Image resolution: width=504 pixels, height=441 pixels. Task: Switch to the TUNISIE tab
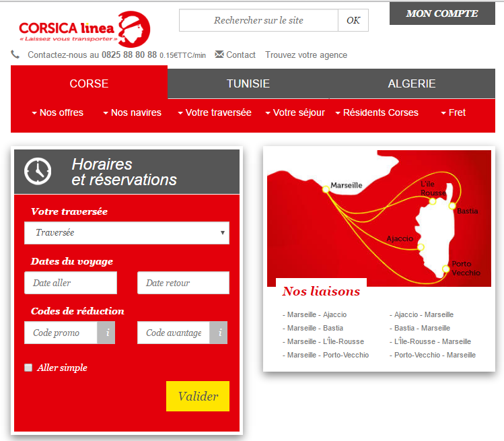click(x=248, y=83)
